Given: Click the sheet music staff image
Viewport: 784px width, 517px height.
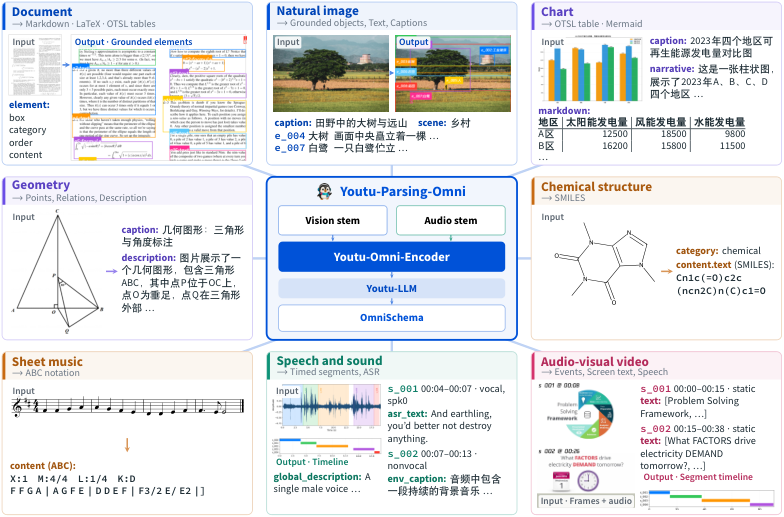Looking at the screenshot, I should click(x=128, y=406).
